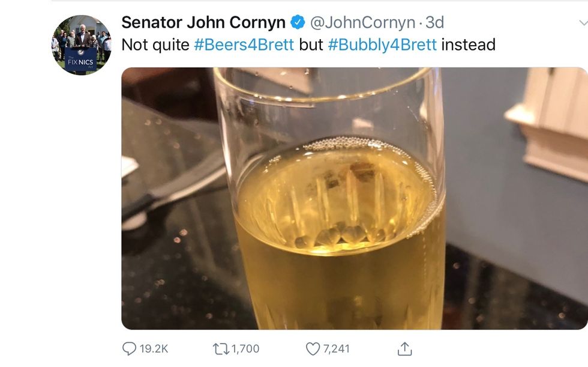Click the word 'but' between the hashtags
This screenshot has width=588, height=367.
pos(311,45)
